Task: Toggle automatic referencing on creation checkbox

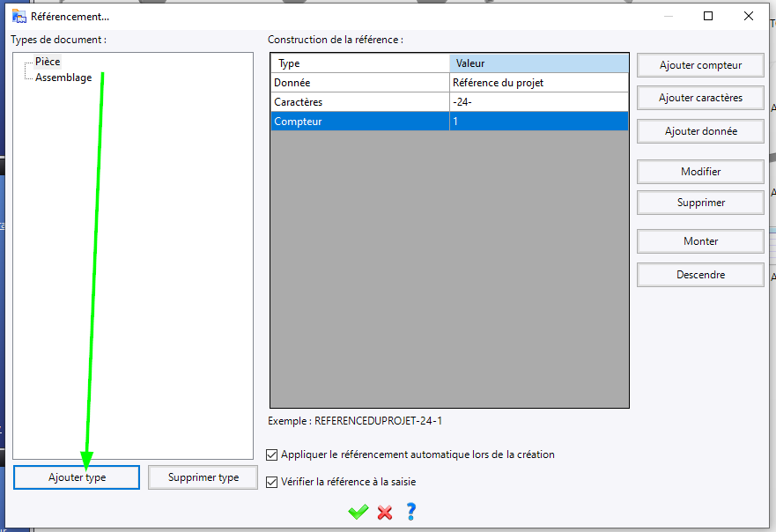Action: pyautogui.click(x=271, y=454)
